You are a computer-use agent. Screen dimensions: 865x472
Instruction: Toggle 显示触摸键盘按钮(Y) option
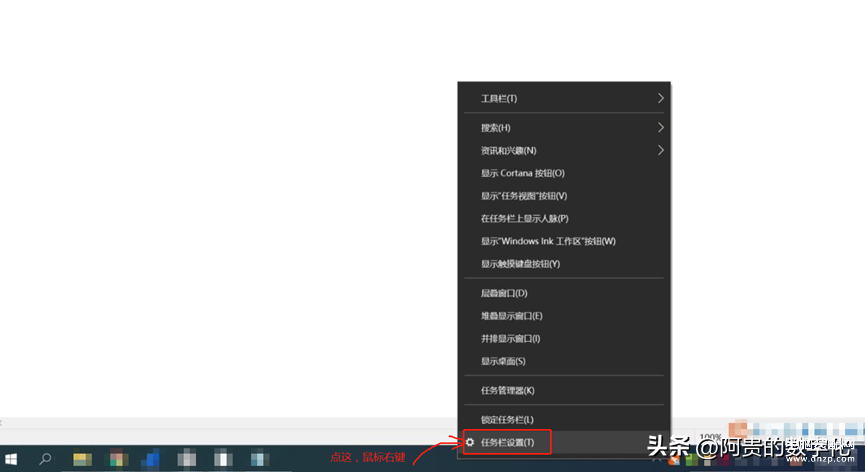click(564, 264)
